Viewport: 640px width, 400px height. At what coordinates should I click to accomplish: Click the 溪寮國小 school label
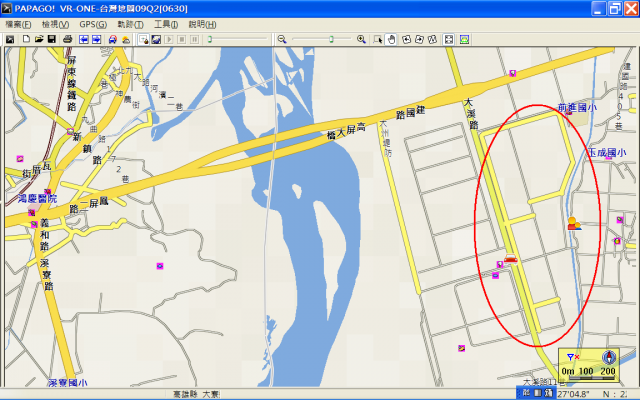[x=68, y=383]
